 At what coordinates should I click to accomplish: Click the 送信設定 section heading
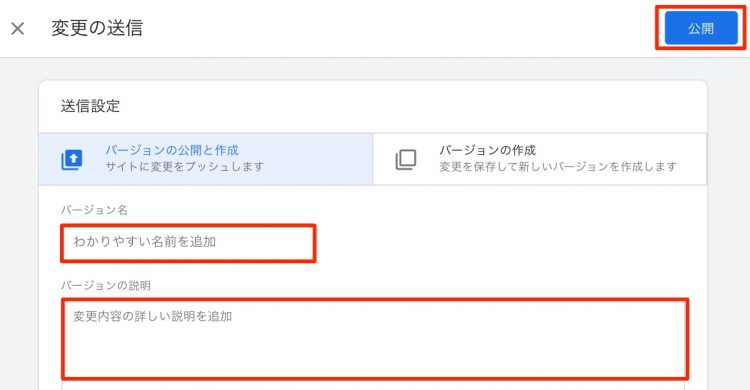point(90,106)
